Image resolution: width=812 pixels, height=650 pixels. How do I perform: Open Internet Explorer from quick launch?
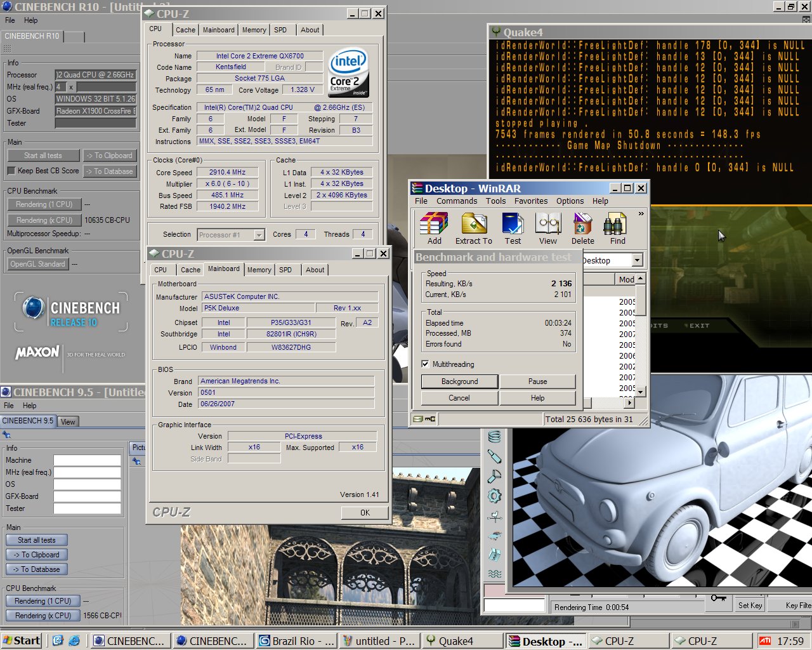click(74, 640)
